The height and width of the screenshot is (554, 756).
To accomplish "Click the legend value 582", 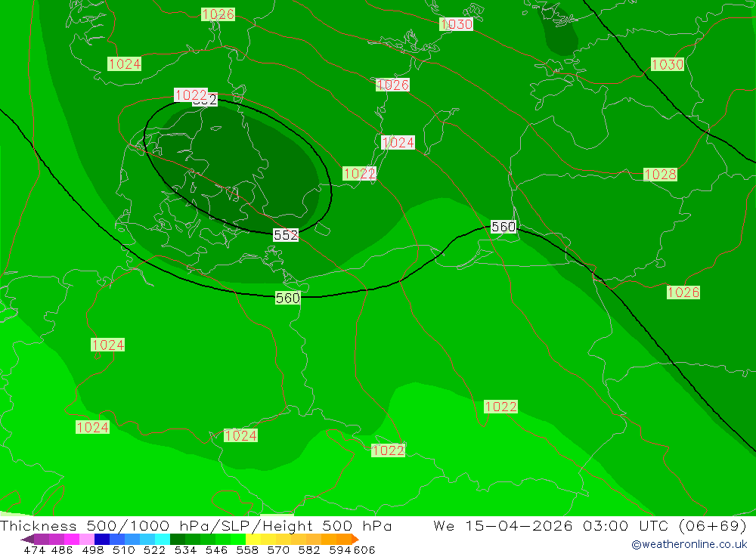I will [x=309, y=549].
